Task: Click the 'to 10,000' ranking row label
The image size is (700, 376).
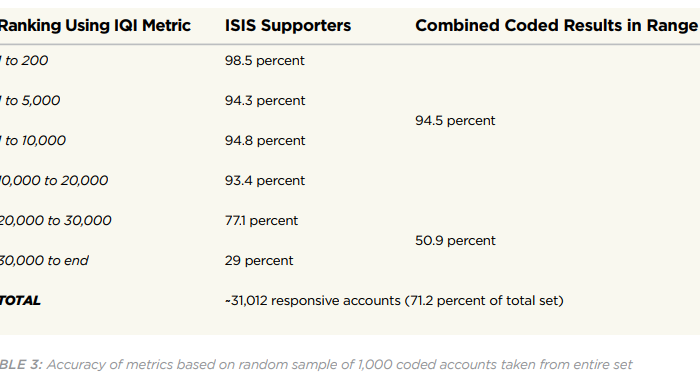Action: pos(33,141)
